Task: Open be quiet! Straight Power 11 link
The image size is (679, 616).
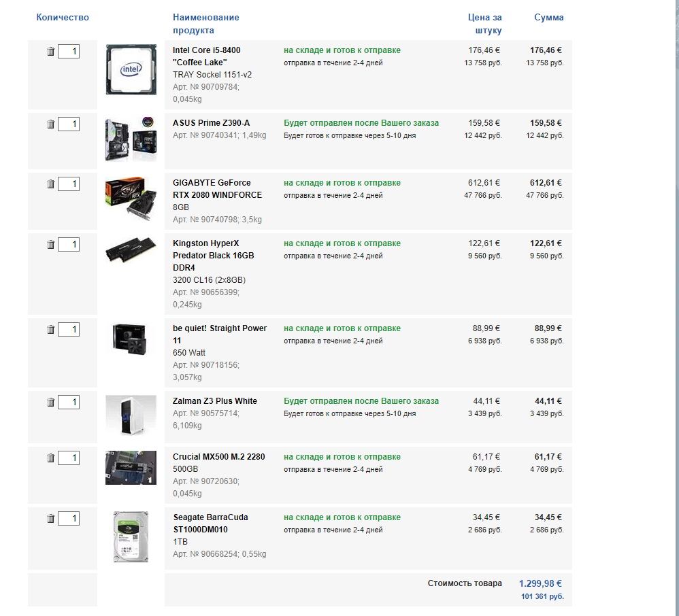Action: click(220, 335)
